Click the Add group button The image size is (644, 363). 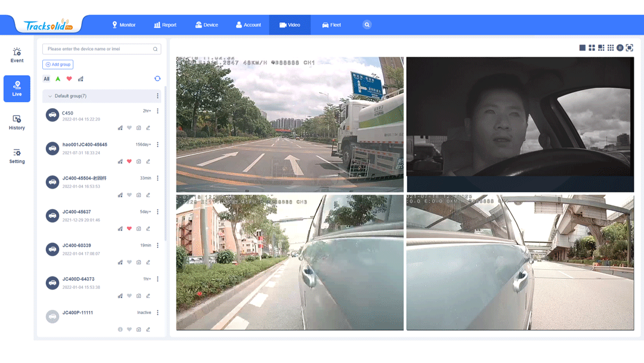click(x=58, y=64)
